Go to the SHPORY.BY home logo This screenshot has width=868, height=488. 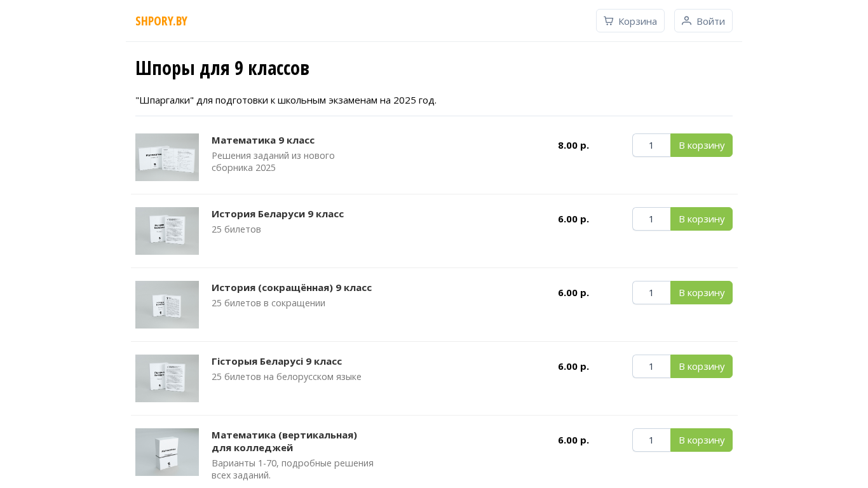click(161, 21)
